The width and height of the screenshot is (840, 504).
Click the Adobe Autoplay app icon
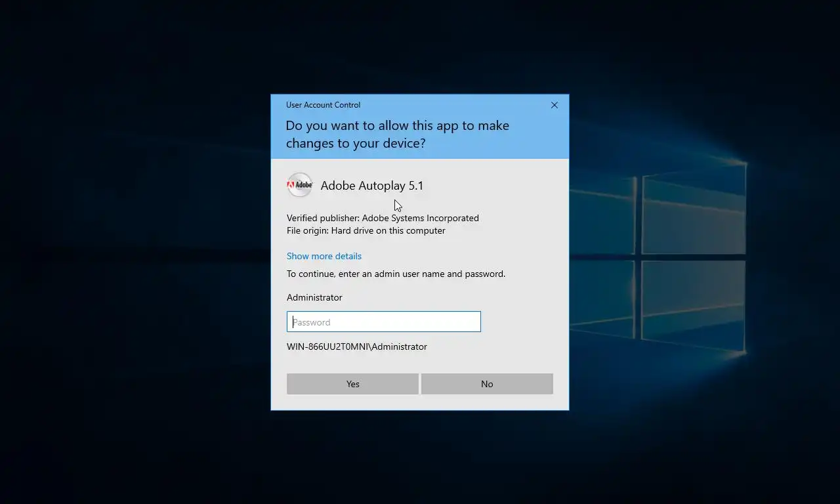300,185
